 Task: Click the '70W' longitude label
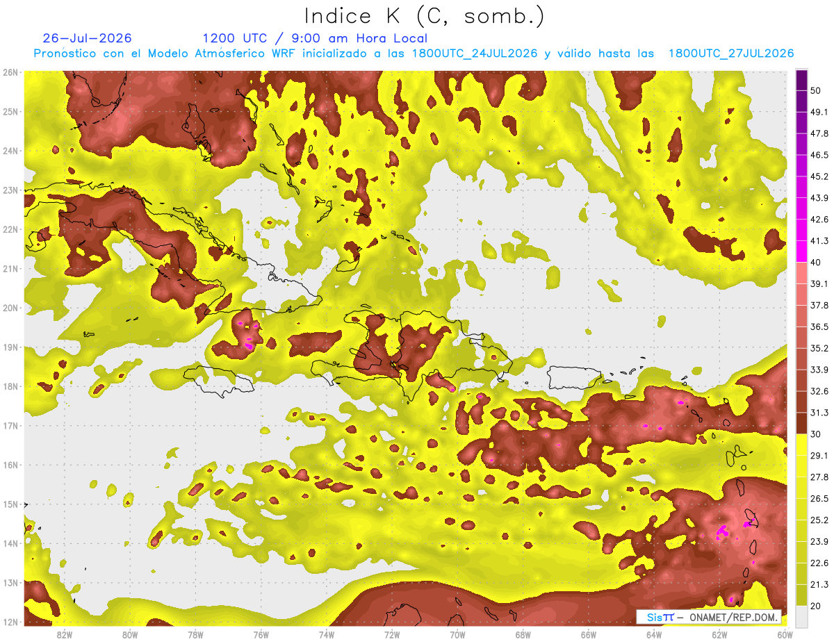click(457, 635)
